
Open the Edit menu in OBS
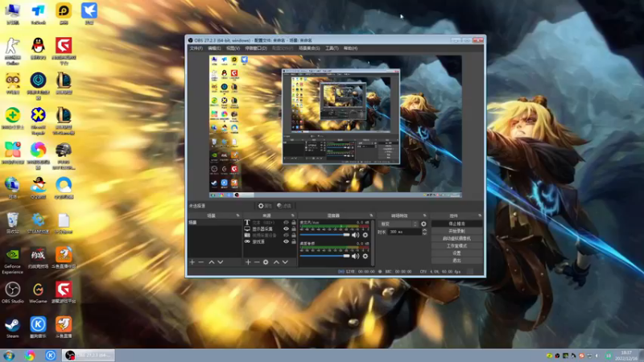tap(214, 48)
